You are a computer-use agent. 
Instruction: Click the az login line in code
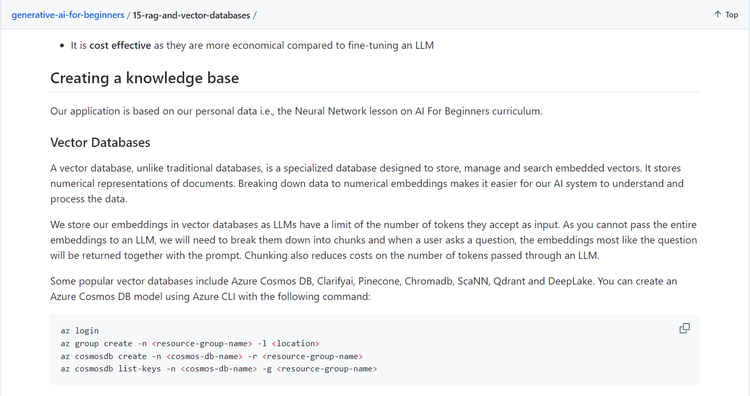point(79,330)
